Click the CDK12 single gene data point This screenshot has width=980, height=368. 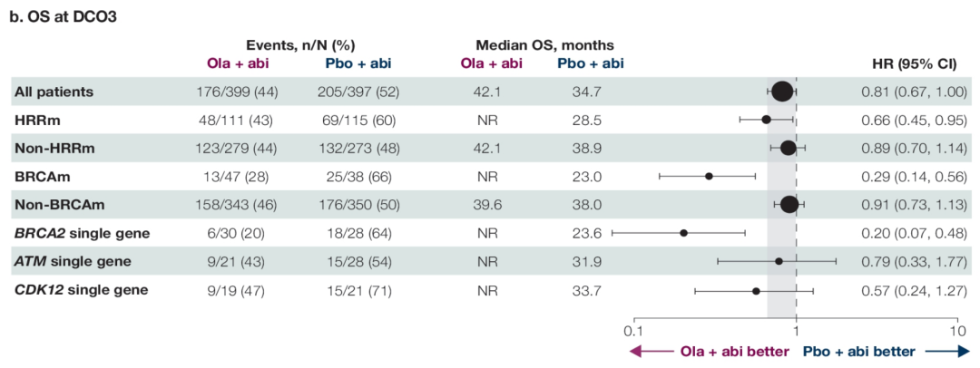coord(756,291)
